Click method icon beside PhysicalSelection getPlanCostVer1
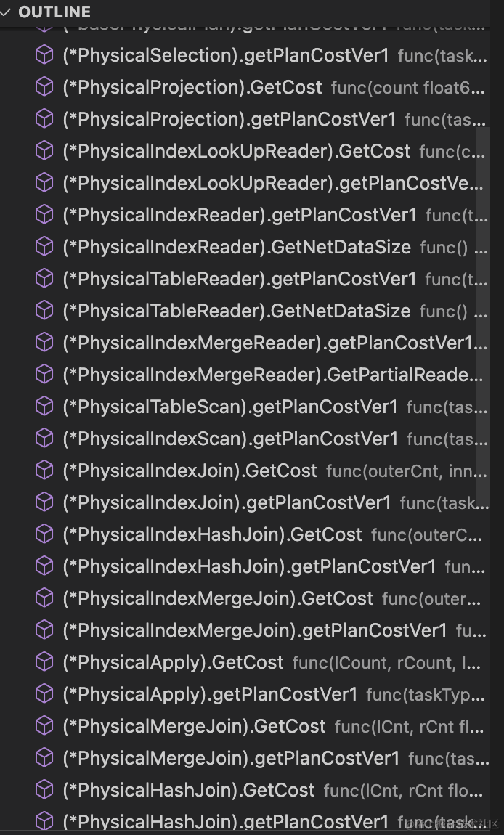Screen dimensions: 504x835 click(x=45, y=55)
